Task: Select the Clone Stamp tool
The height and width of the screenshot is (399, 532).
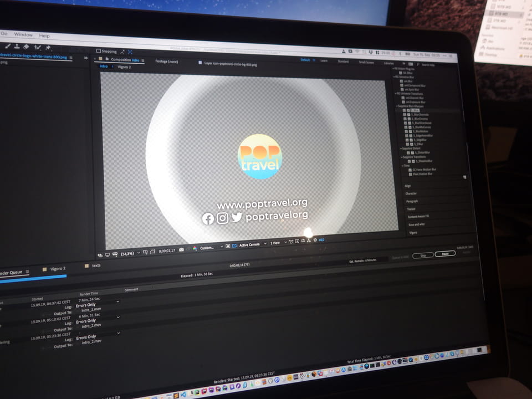Action: click(x=17, y=47)
